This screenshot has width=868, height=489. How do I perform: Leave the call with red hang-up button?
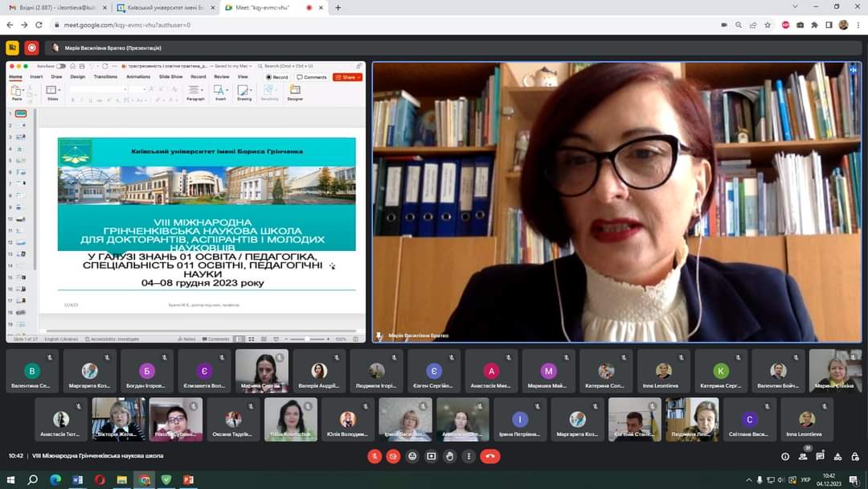(x=489, y=456)
